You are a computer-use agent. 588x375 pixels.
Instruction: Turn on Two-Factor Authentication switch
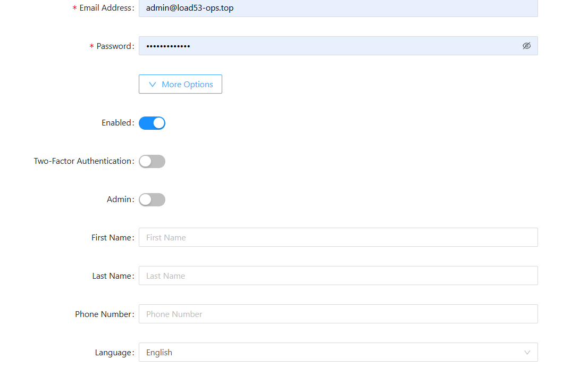tap(152, 161)
